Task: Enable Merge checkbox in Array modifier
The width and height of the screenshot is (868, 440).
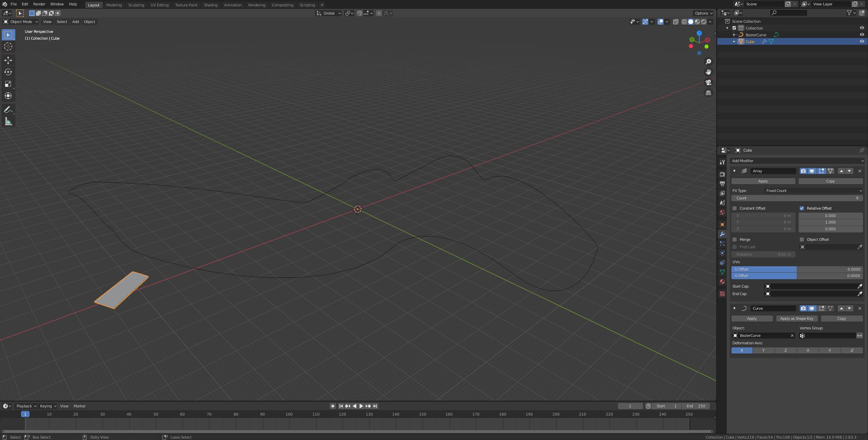Action: (x=735, y=240)
